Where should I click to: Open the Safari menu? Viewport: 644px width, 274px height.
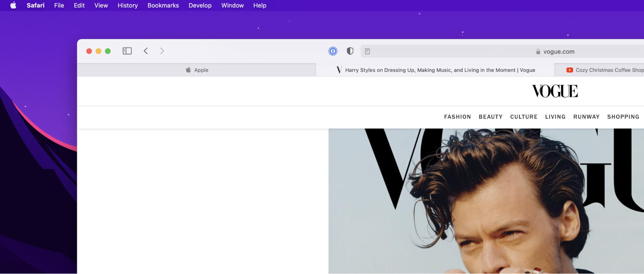coord(35,5)
